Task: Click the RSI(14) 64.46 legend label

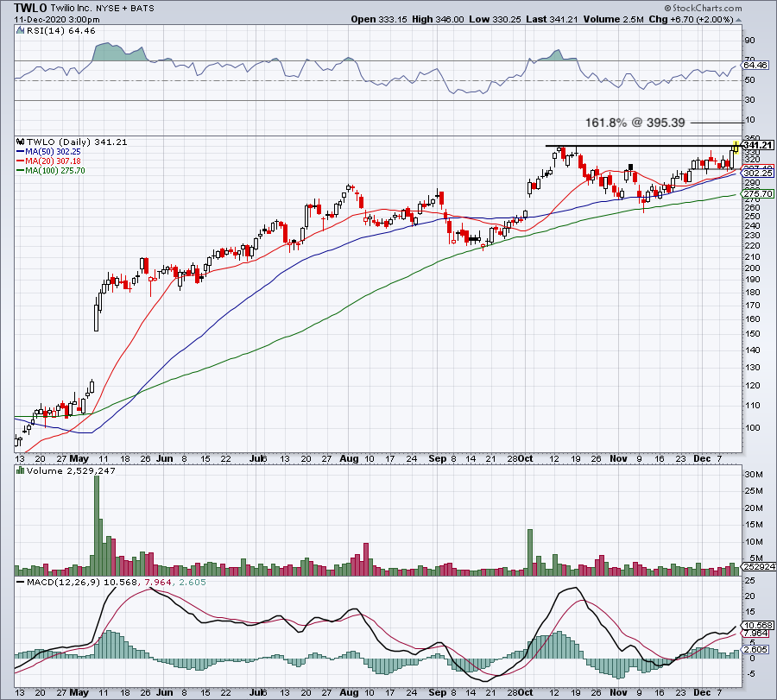Action: coord(60,31)
